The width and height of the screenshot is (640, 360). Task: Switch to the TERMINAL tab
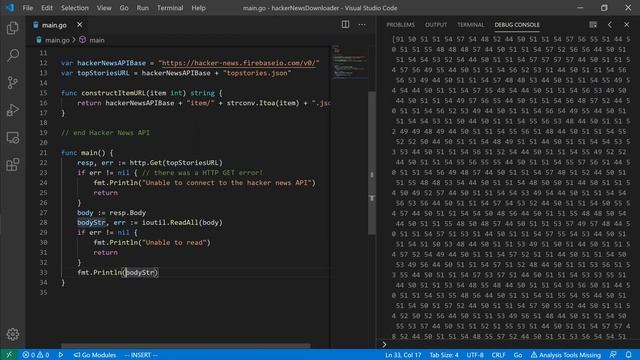(x=471, y=25)
